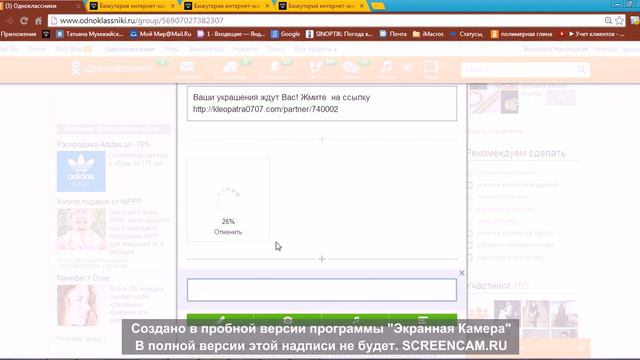Open events ratings icon in orange toolbar
The width and height of the screenshot is (640, 360).
click(x=351, y=67)
